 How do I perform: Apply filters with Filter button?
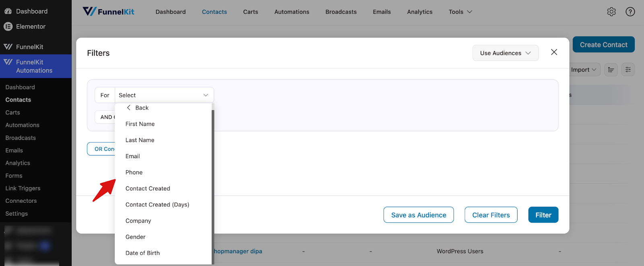click(x=543, y=215)
